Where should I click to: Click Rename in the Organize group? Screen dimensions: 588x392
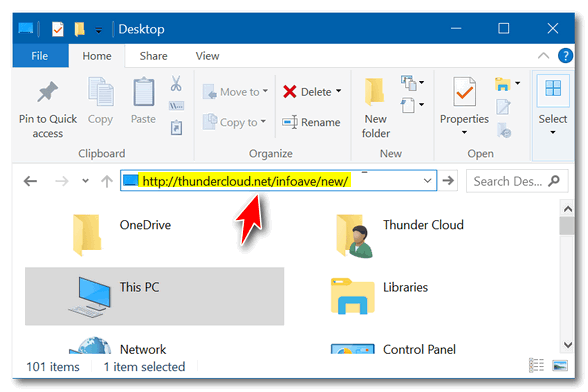pos(311,122)
